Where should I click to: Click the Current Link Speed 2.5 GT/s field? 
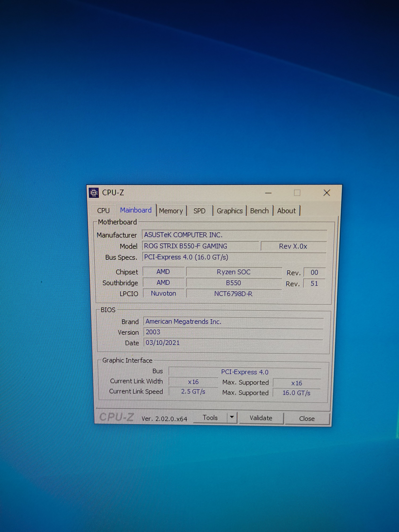(193, 392)
